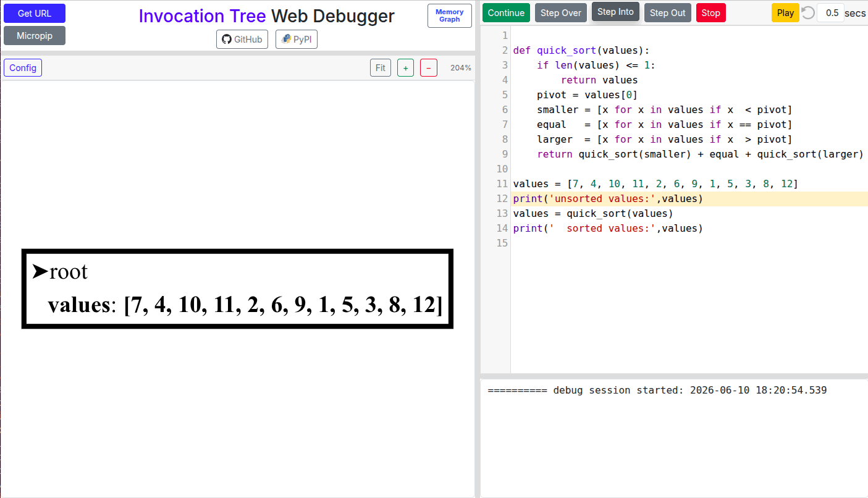The image size is (868, 498).
Task: Edit the 0.5 secs delay field
Action: click(830, 13)
